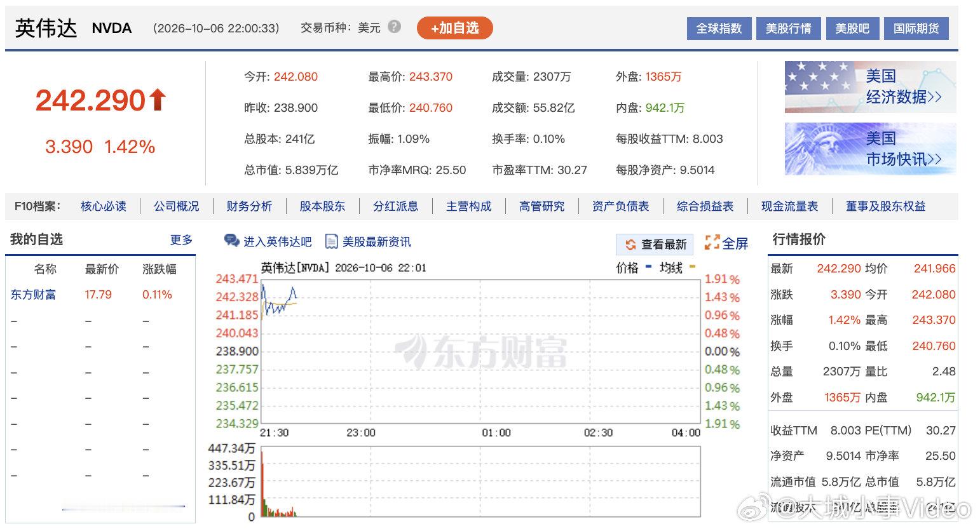Click the red up arrow beside 242.290
Viewport: 980px width, 531px height.
(x=158, y=100)
